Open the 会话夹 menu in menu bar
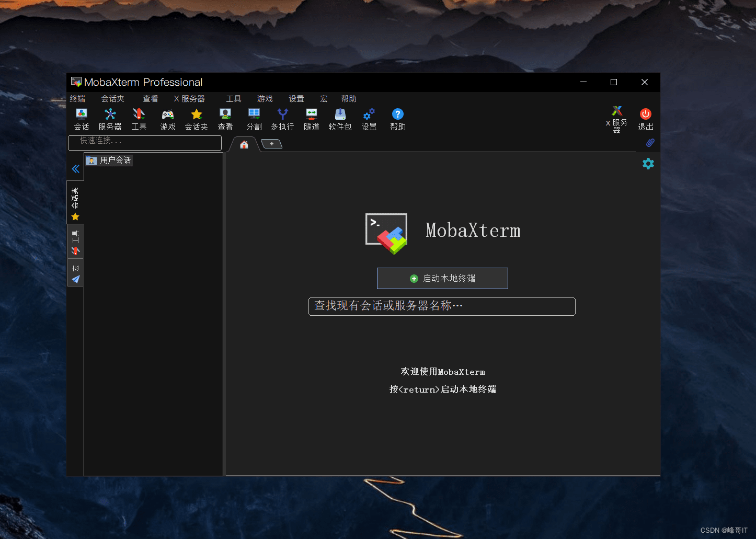 [112, 99]
